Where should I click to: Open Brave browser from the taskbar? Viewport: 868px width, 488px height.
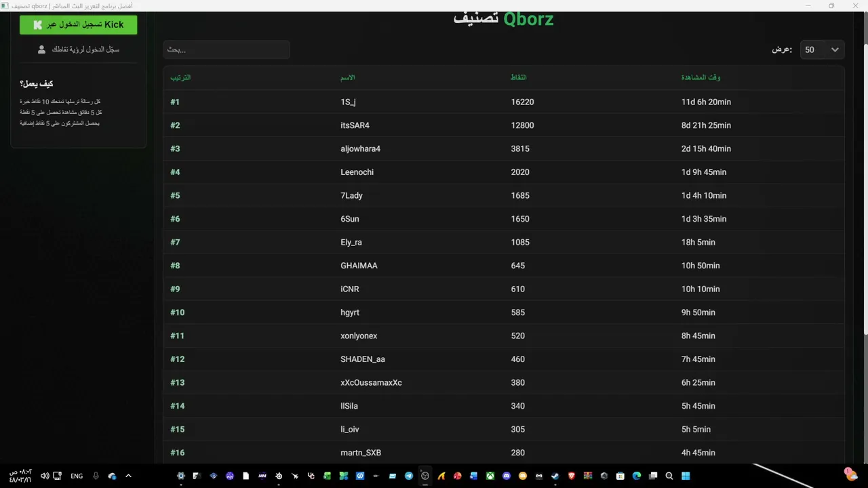point(571,476)
